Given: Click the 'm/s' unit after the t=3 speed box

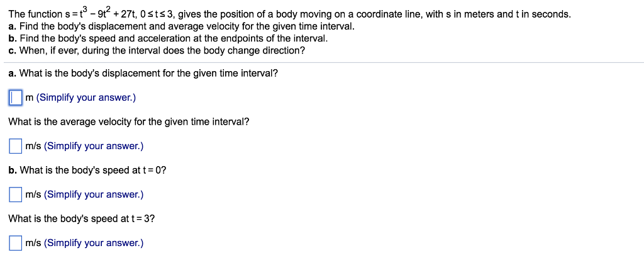Looking at the screenshot, I should tap(33, 243).
